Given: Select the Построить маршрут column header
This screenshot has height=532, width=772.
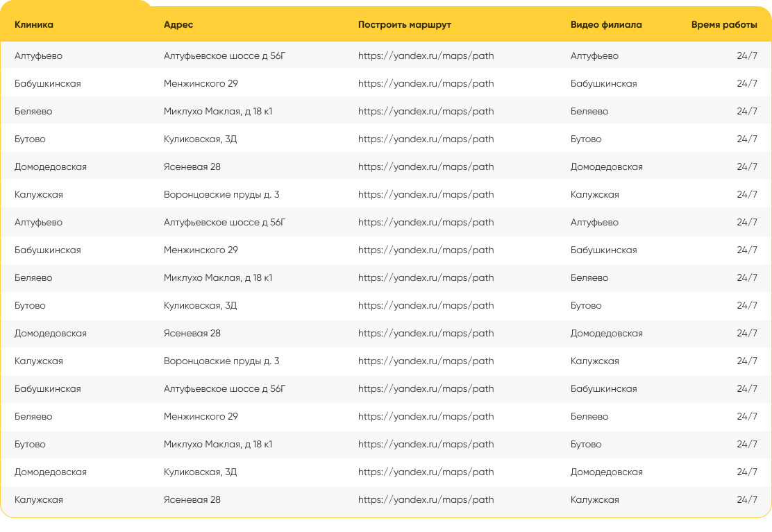Looking at the screenshot, I should 405,24.
